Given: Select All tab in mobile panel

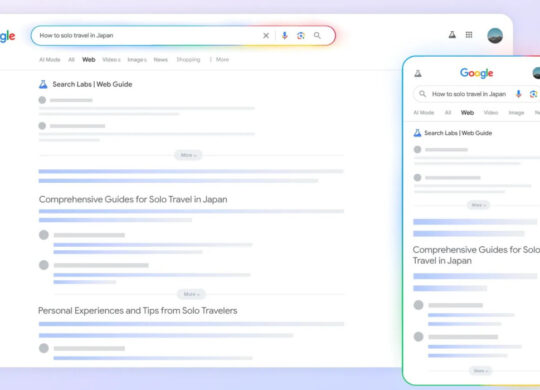Looking at the screenshot, I should click(448, 113).
